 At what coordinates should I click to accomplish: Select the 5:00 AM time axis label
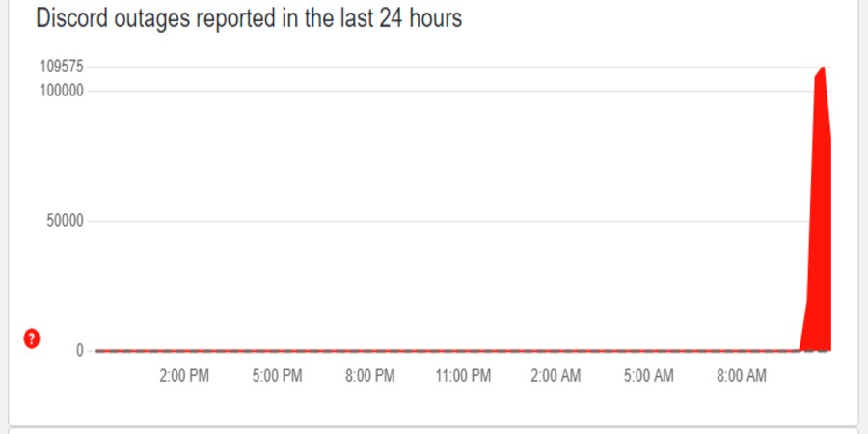pos(649,376)
